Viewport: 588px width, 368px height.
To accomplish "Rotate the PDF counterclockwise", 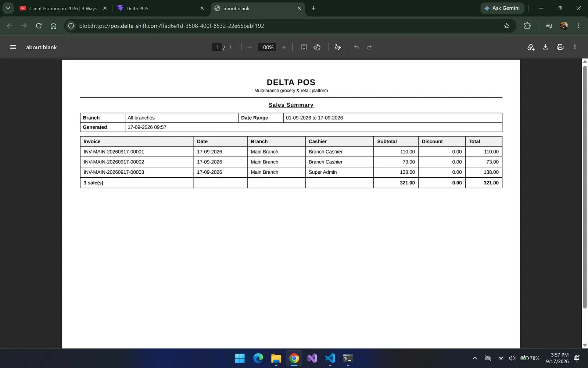I will tap(317, 47).
